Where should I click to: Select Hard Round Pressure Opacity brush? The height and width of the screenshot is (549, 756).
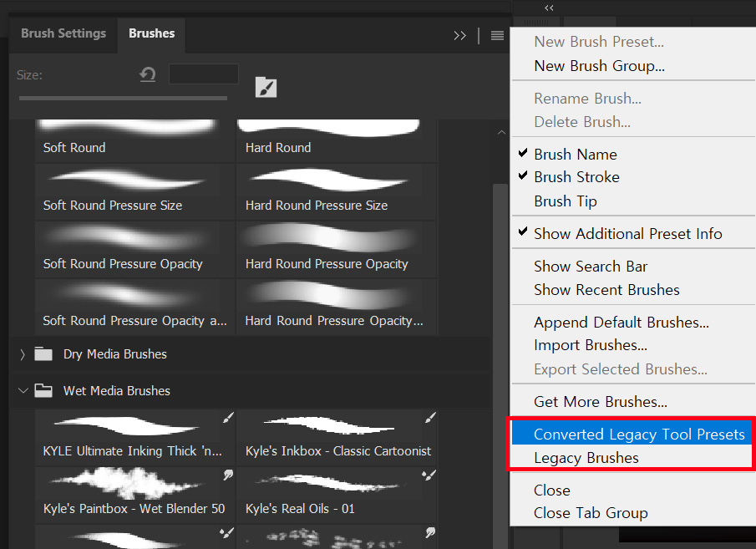point(337,250)
